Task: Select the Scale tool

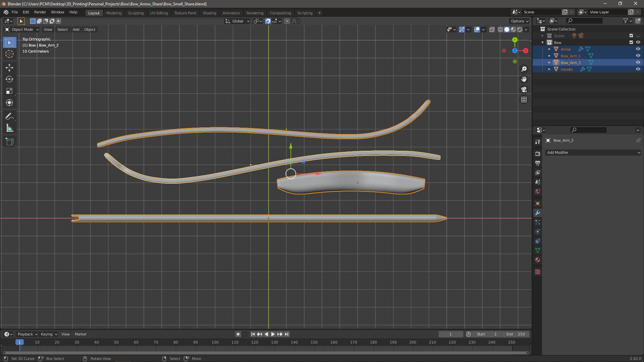Action: [9, 91]
